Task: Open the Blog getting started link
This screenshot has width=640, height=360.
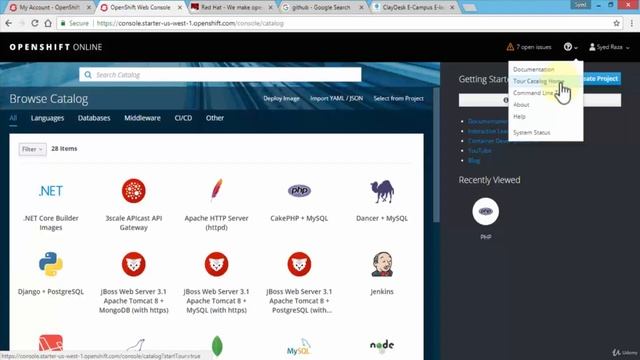Action: click(x=474, y=160)
